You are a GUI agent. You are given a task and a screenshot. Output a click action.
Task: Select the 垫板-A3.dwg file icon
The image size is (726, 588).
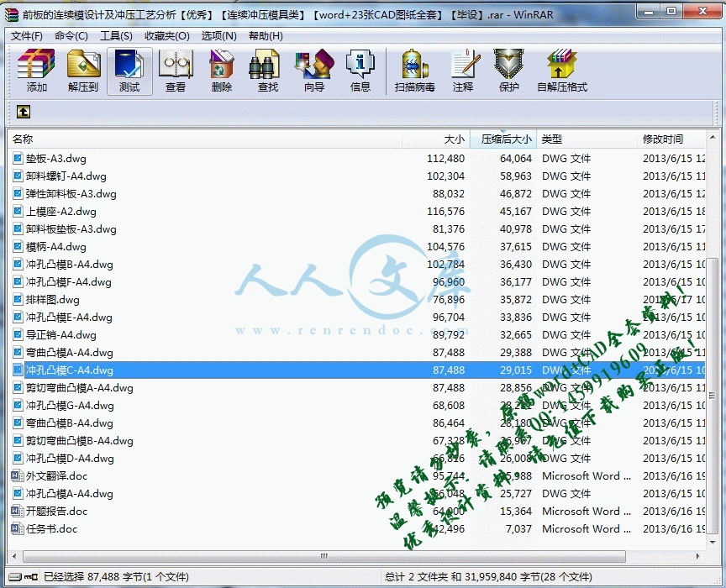point(18,159)
